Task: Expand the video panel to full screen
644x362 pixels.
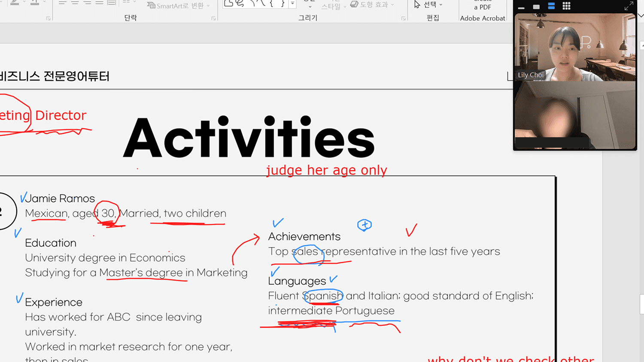Action: [629, 6]
